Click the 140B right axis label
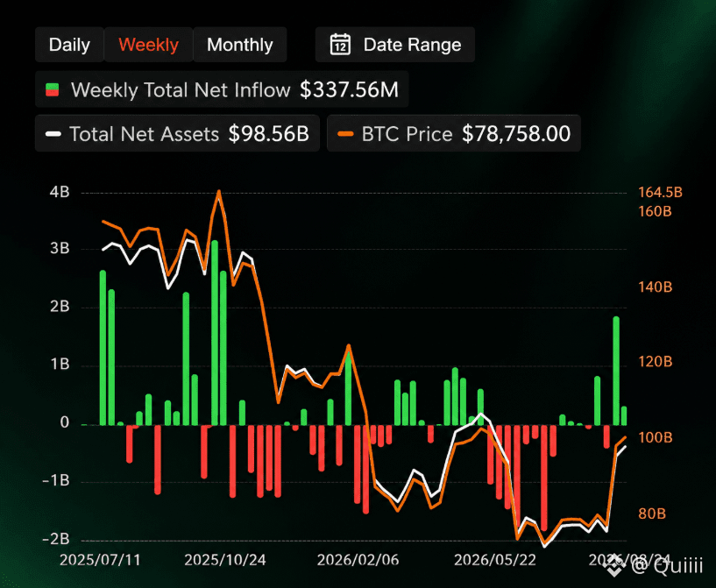This screenshot has height=588, width=716. pos(656,287)
